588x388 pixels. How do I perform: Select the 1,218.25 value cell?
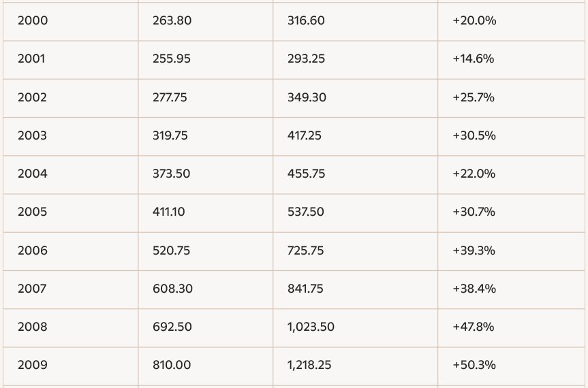[x=309, y=365]
